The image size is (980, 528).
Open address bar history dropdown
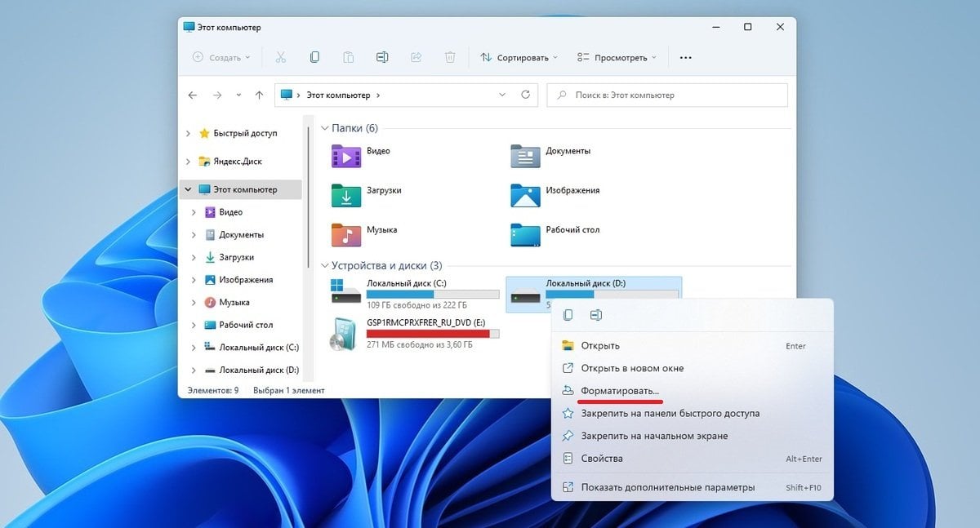pos(502,95)
